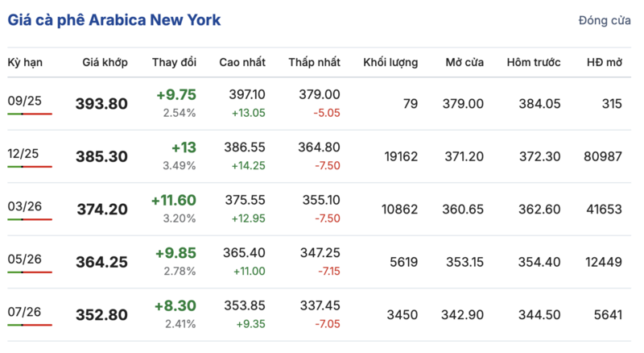
Task: Click the price range bar under 12/25
Action: click(x=30, y=167)
